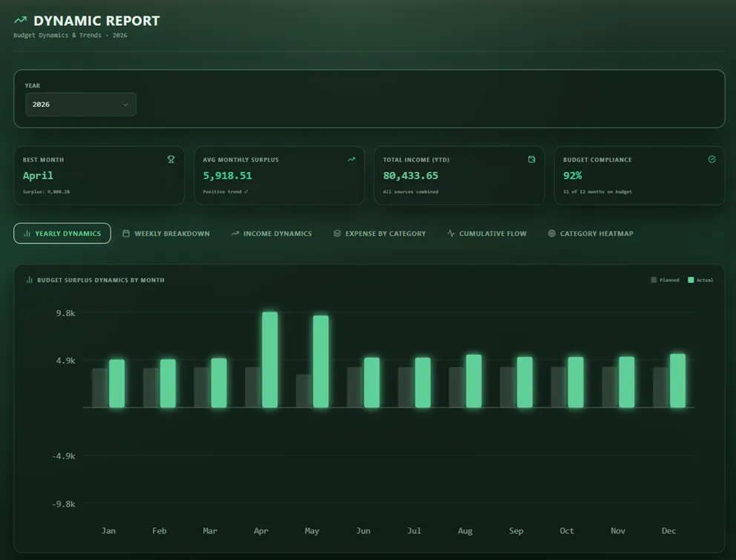
Task: Click the 'Positive trend' caption
Action: point(226,191)
